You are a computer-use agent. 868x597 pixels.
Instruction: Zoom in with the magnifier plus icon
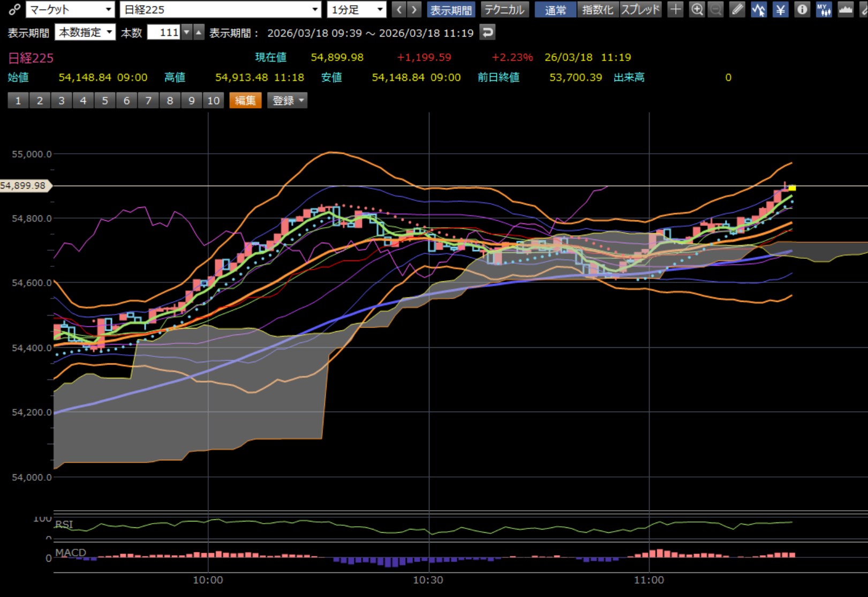697,10
